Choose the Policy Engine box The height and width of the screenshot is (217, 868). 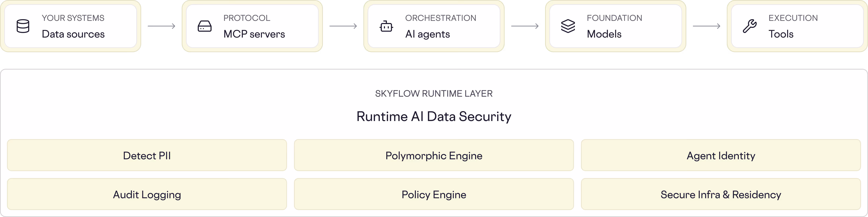(x=434, y=194)
